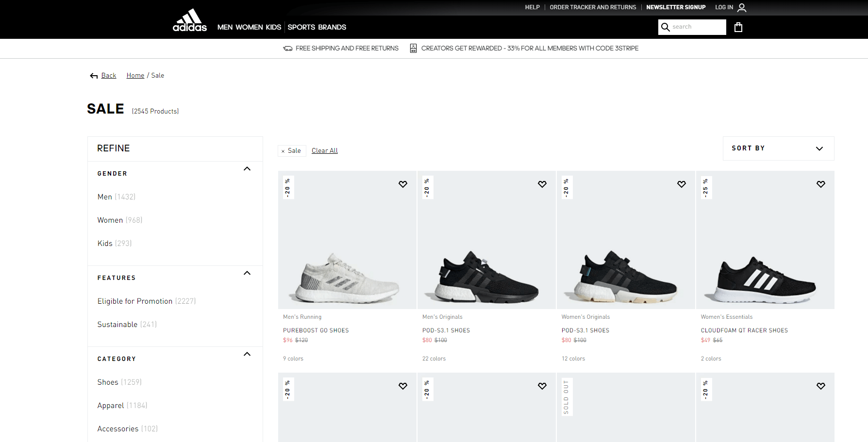
Task: Click the user account icon
Action: [x=742, y=7]
